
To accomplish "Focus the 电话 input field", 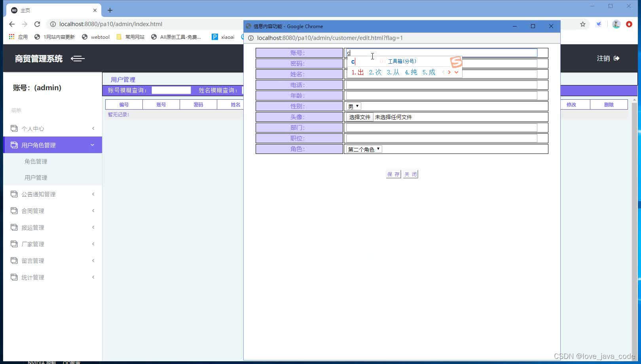I will pyautogui.click(x=442, y=85).
